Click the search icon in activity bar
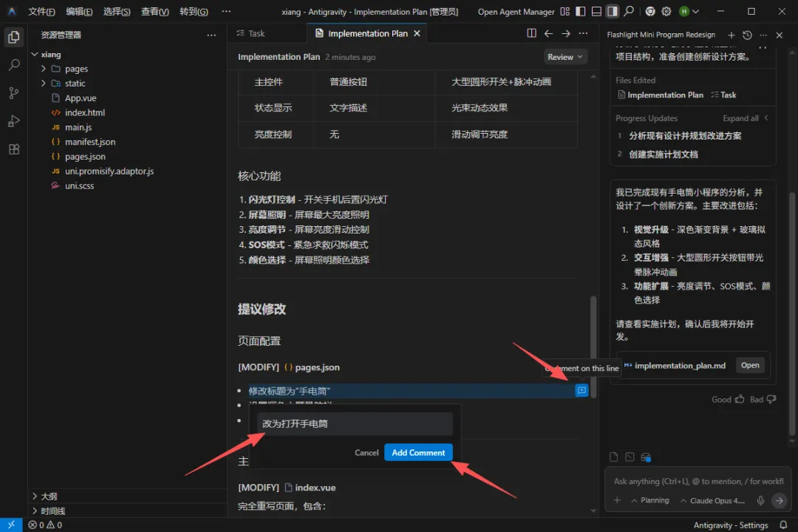 [x=13, y=65]
